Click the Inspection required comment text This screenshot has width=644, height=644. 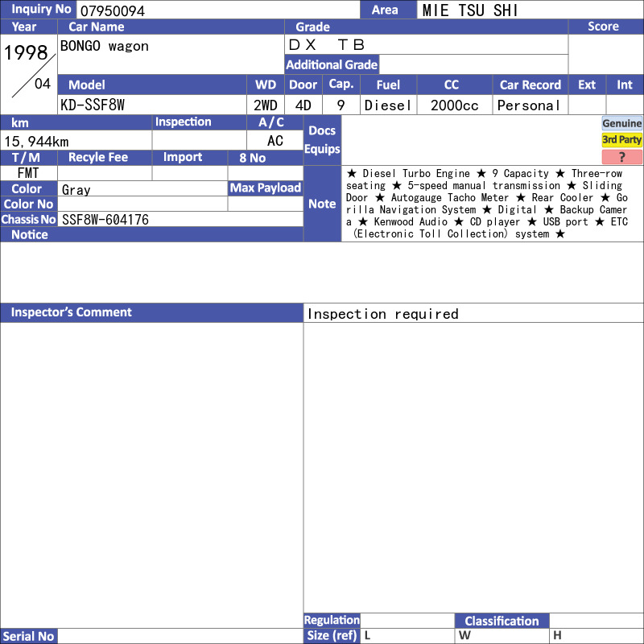(383, 314)
